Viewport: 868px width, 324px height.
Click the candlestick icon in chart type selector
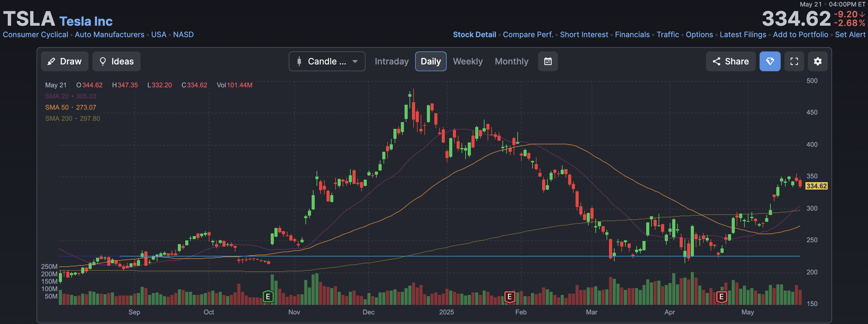299,61
